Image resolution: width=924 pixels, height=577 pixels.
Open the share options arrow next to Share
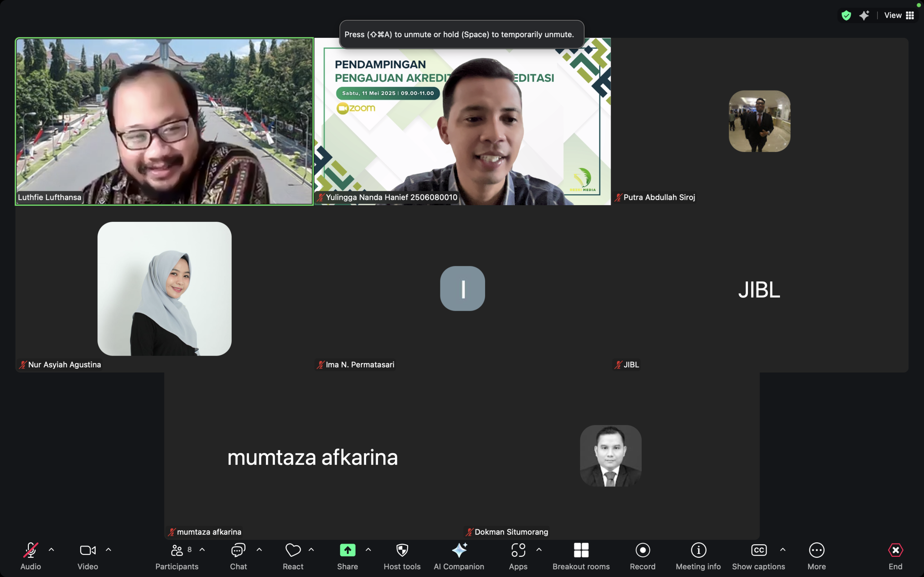point(368,550)
